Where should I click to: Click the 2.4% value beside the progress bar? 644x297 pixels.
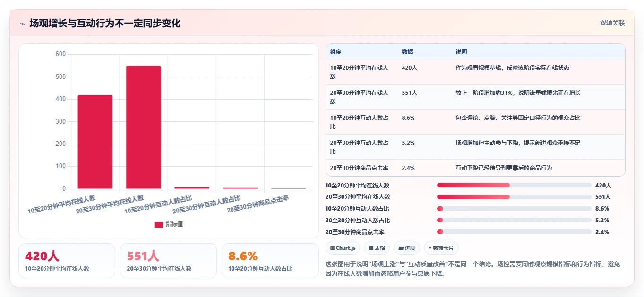pos(602,232)
